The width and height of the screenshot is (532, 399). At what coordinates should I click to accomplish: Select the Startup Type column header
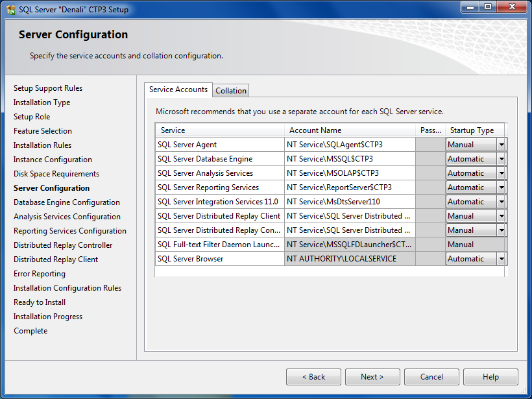(x=475, y=130)
